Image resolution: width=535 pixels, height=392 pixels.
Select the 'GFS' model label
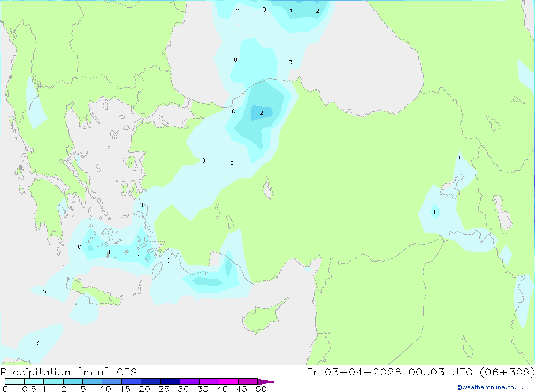tap(127, 372)
